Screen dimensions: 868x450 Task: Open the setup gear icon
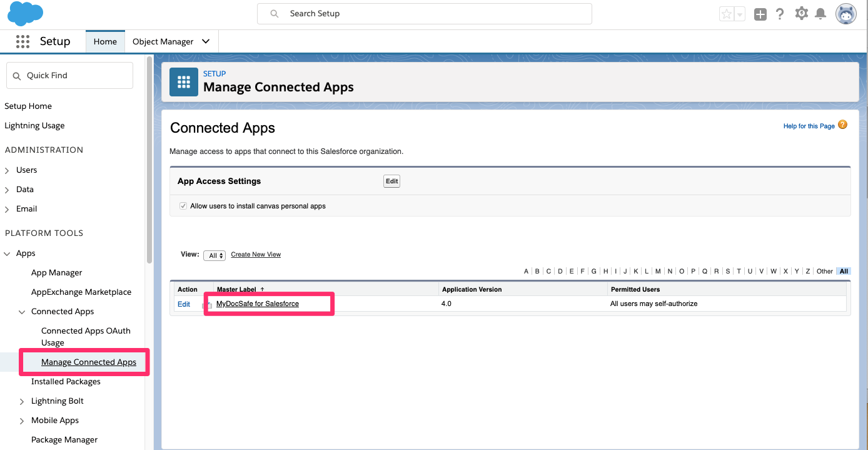[x=801, y=13]
